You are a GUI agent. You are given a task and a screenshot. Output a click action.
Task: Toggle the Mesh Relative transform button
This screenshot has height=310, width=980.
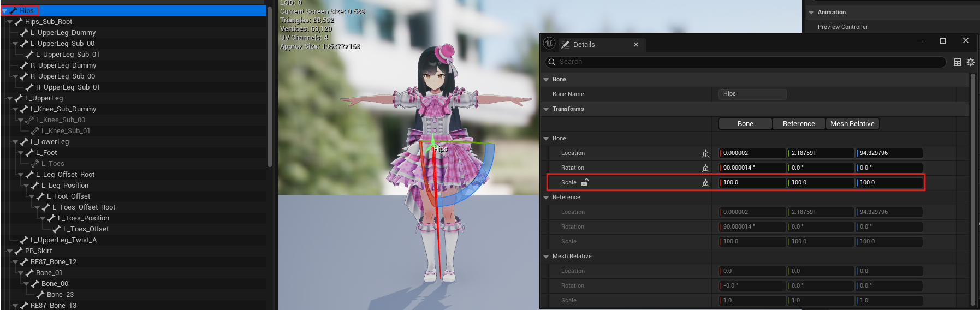852,124
